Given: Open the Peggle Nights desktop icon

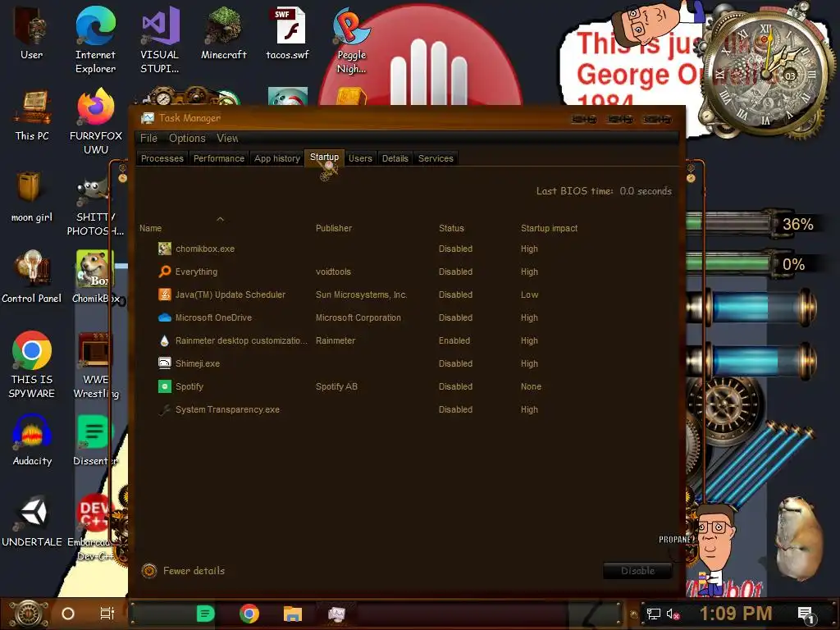Looking at the screenshot, I should point(351,39).
